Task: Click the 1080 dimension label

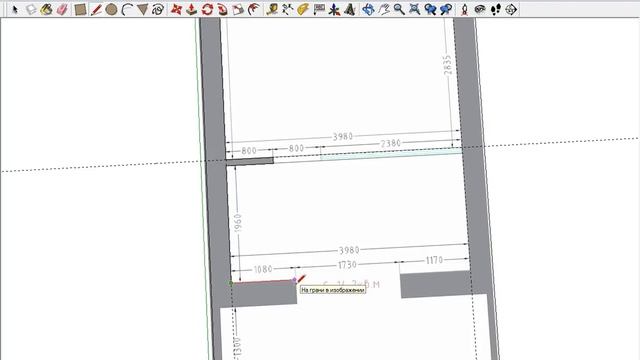Action: pyautogui.click(x=263, y=269)
